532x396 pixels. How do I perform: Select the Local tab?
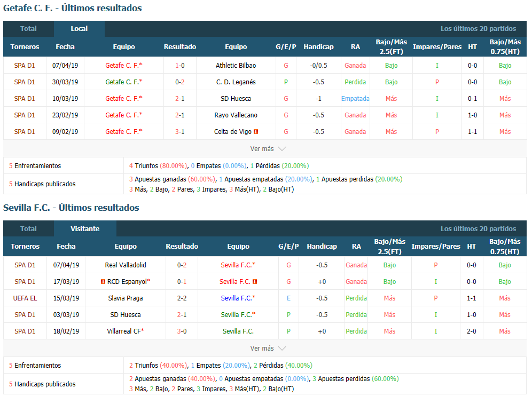point(79,29)
